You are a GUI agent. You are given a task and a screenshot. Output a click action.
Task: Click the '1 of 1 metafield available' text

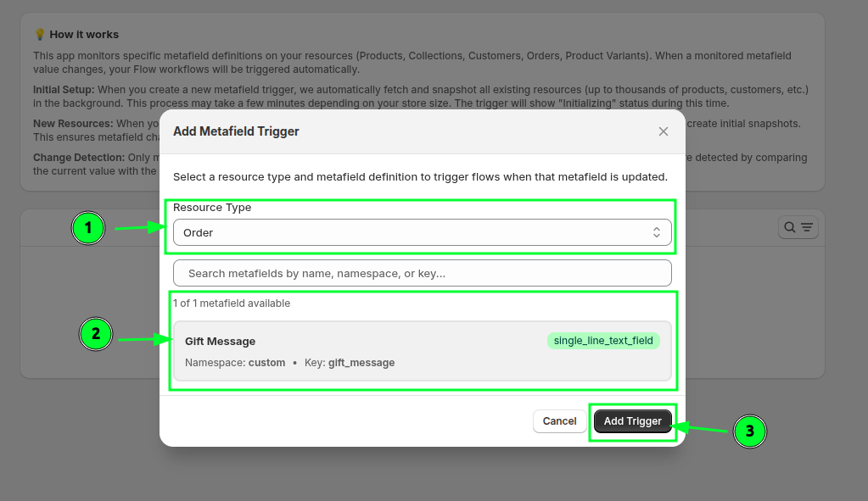[232, 303]
